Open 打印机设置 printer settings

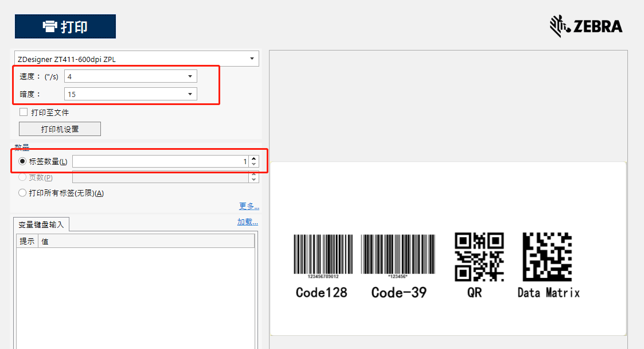(x=60, y=129)
